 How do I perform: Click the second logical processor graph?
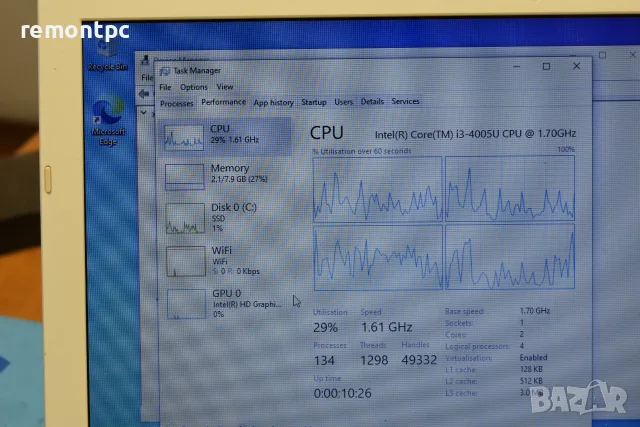(x=510, y=188)
